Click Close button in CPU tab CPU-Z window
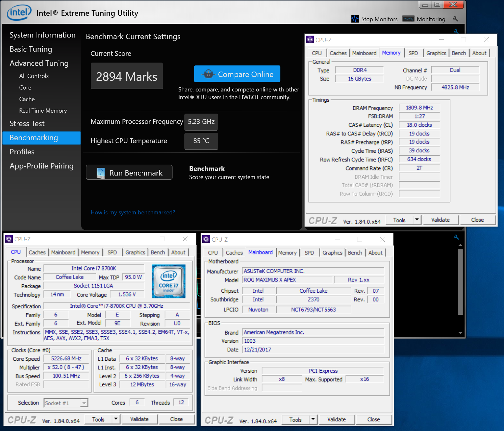This screenshot has width=504, height=431. (x=176, y=419)
